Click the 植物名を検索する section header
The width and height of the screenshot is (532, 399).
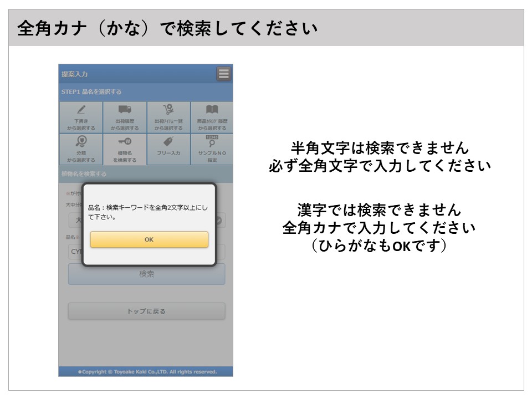(x=84, y=173)
